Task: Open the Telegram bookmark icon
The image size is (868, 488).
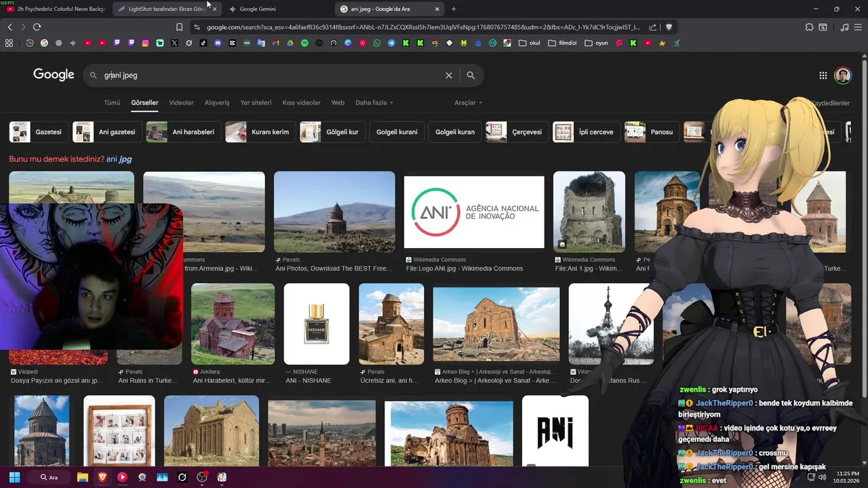Action: [x=391, y=43]
